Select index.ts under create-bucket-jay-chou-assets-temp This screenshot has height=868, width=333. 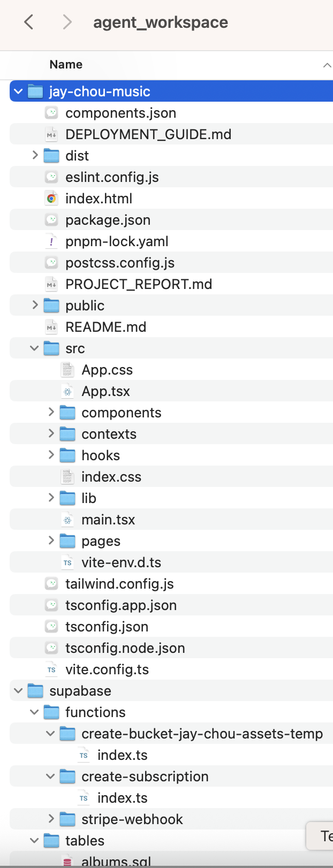click(123, 755)
